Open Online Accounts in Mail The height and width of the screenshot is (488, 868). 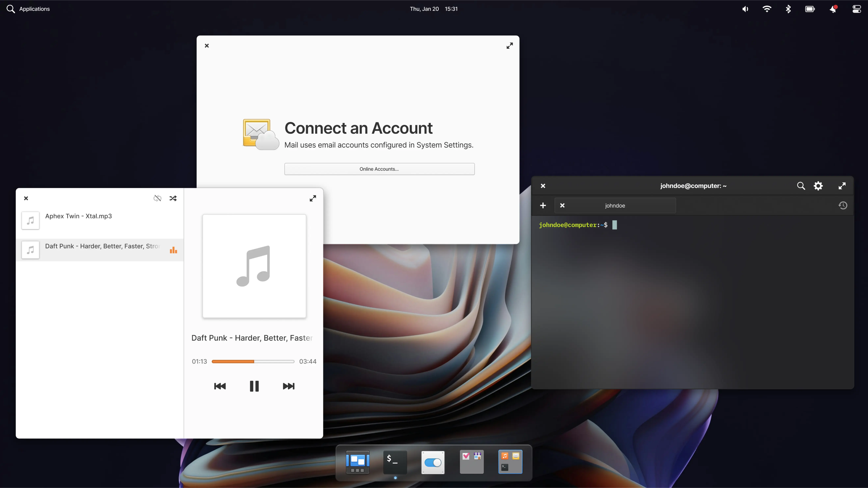379,169
